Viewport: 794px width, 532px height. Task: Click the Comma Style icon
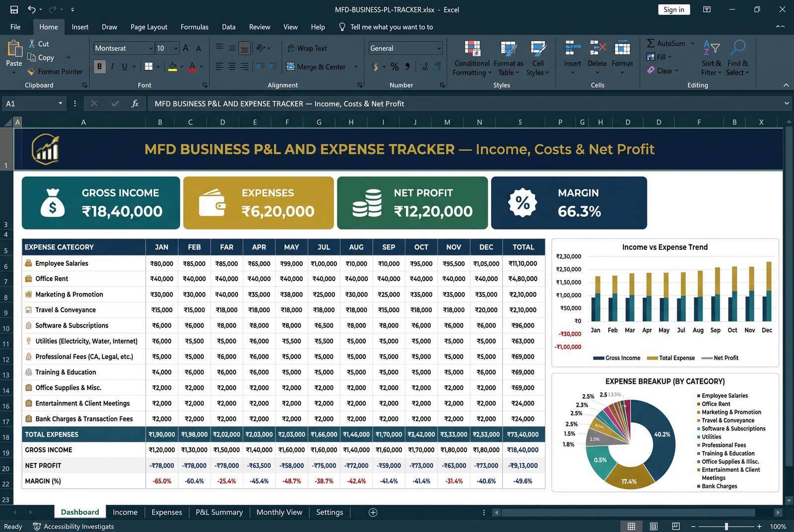point(407,66)
